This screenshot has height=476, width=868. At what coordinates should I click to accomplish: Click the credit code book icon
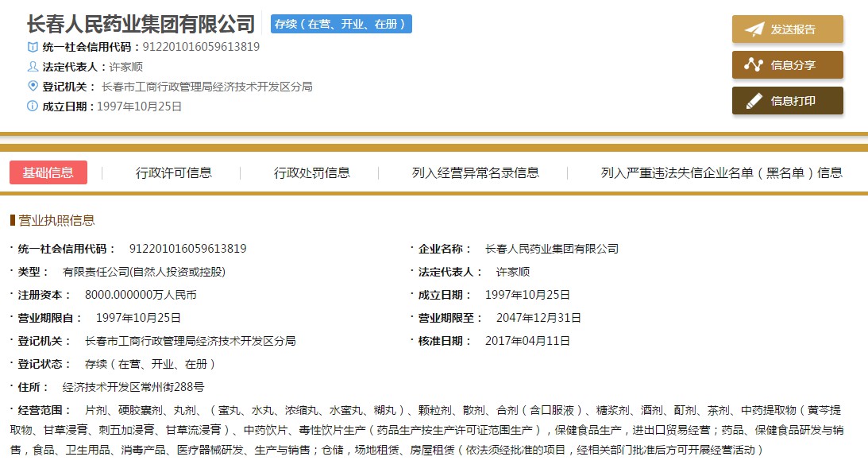point(33,47)
